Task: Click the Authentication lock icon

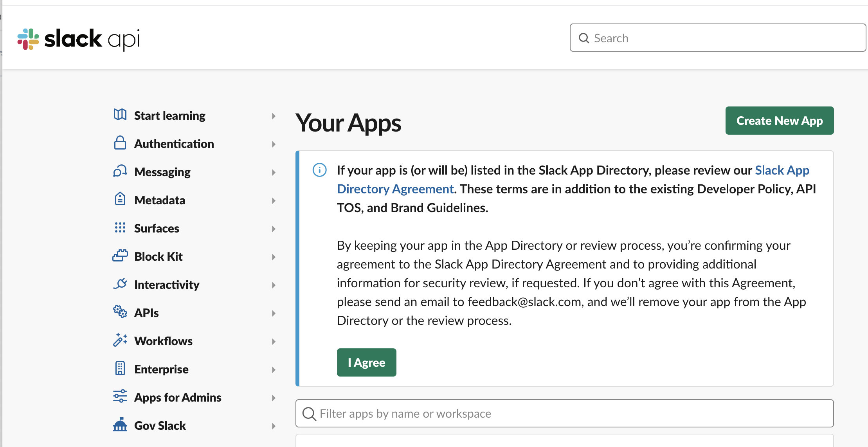Action: tap(120, 143)
